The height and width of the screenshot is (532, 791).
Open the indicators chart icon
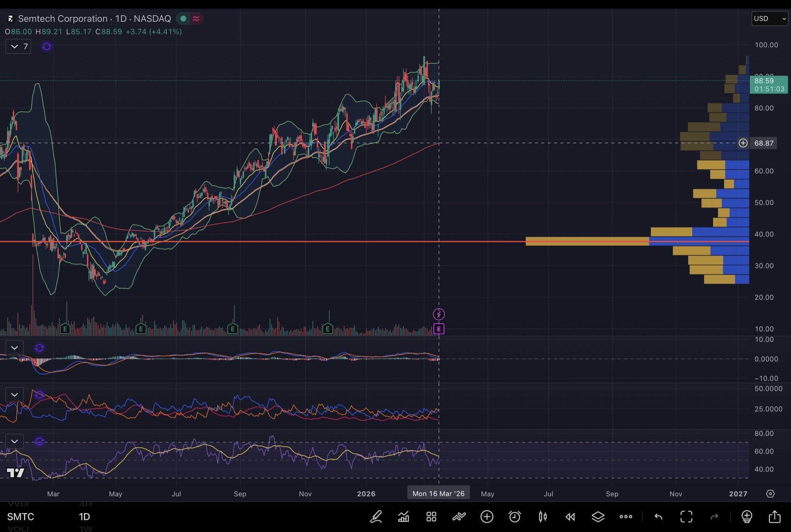(404, 517)
